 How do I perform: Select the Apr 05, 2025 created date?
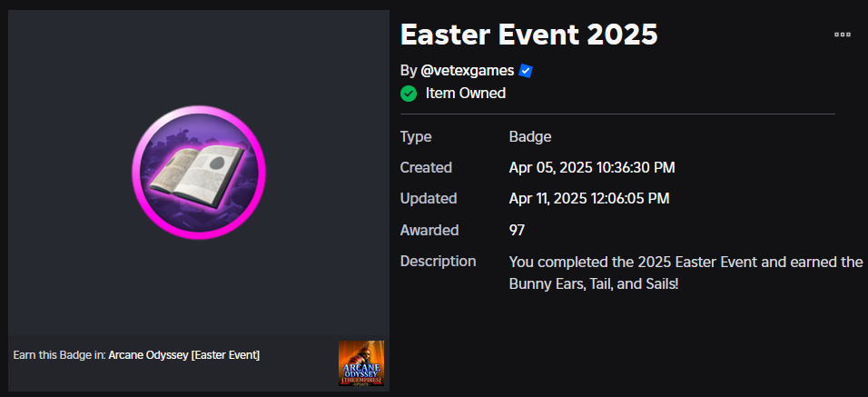592,168
